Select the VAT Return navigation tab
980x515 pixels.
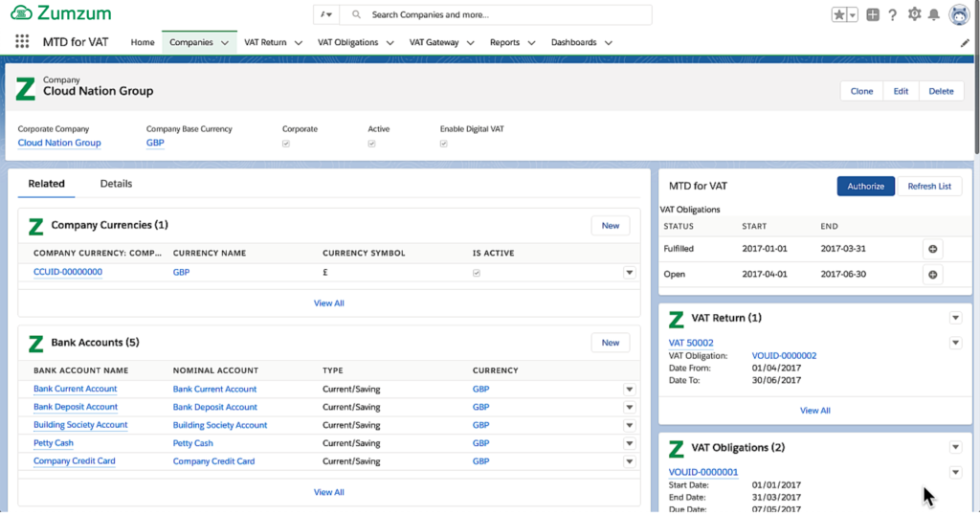point(265,42)
